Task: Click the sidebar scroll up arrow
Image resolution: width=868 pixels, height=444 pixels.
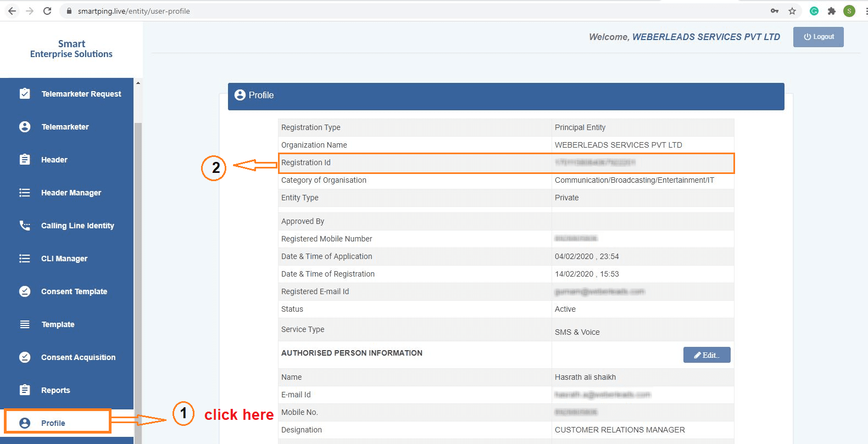Action: (x=138, y=83)
